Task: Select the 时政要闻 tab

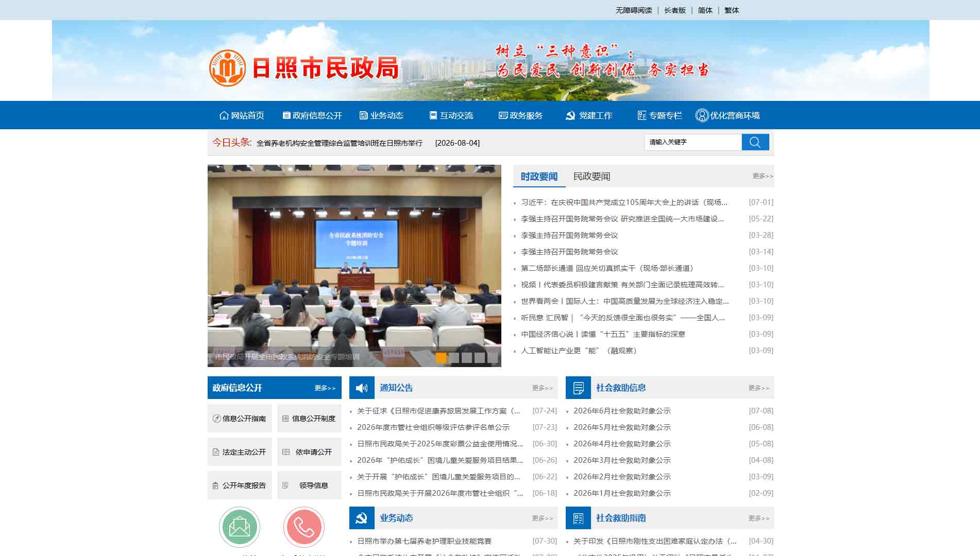Action: click(x=539, y=177)
